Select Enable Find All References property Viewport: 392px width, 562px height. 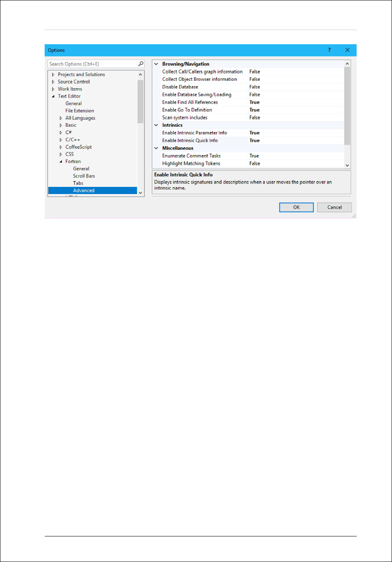pos(190,102)
